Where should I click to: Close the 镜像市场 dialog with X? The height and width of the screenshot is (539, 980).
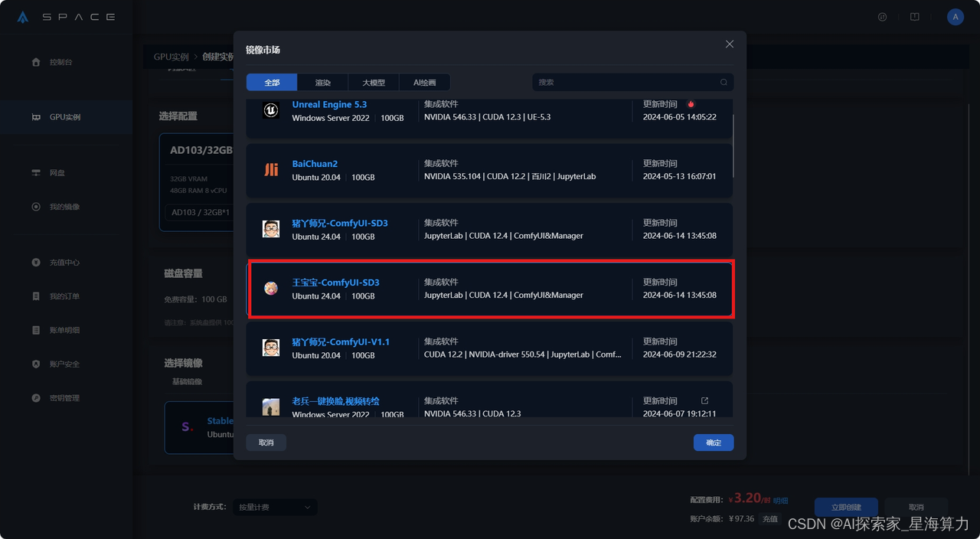tap(730, 44)
